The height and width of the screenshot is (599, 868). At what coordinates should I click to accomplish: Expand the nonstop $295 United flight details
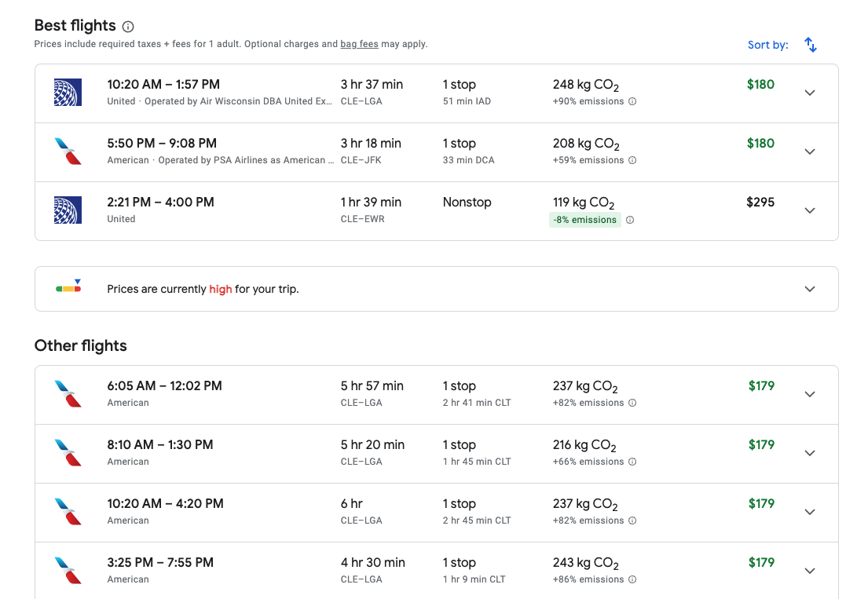(810, 210)
